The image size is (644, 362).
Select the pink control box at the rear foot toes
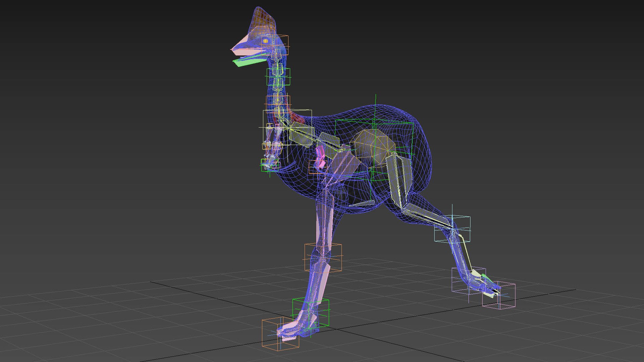click(499, 296)
